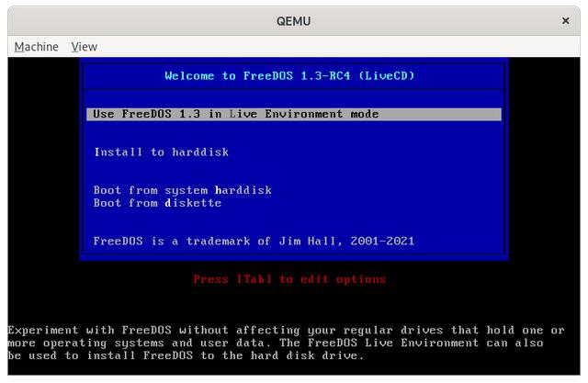588x383 pixels.
Task: Click blank space between Install and Boot entries
Action: click(x=294, y=172)
